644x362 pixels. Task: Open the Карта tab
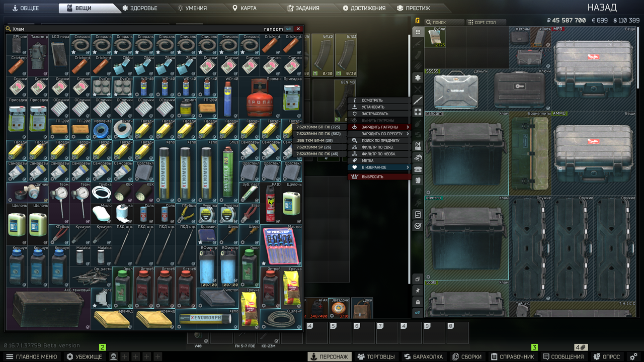point(244,8)
